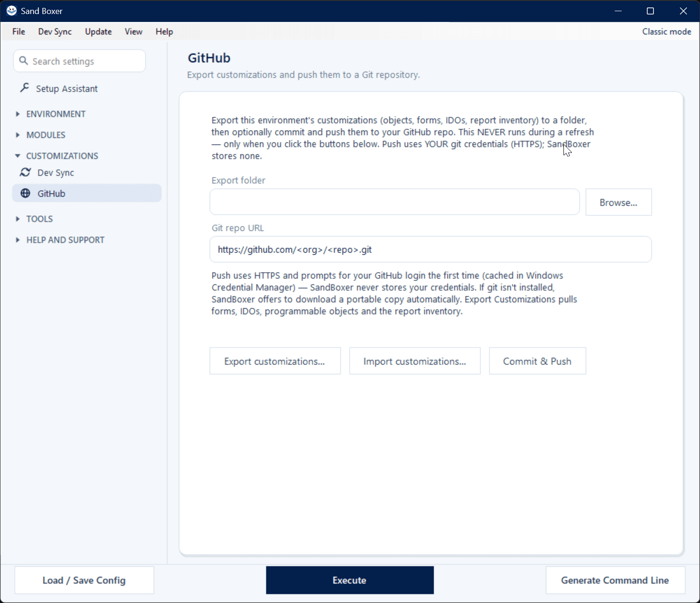Image resolution: width=700 pixels, height=603 pixels.
Task: Open the Update menu
Action: point(98,32)
